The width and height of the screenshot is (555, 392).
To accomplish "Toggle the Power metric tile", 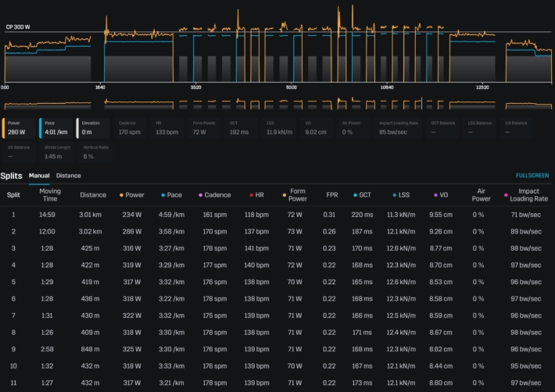I will click(20, 127).
